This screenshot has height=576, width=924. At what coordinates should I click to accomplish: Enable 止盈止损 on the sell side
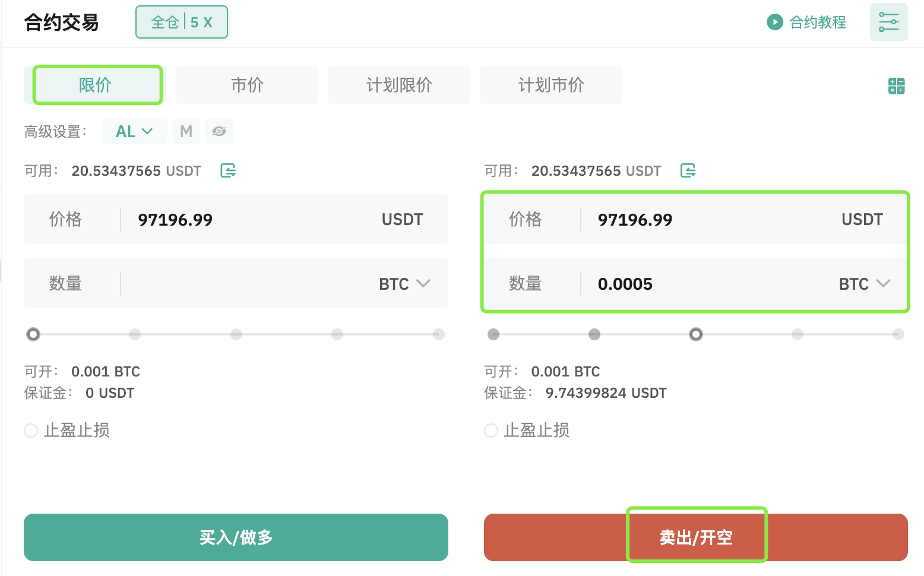click(491, 431)
